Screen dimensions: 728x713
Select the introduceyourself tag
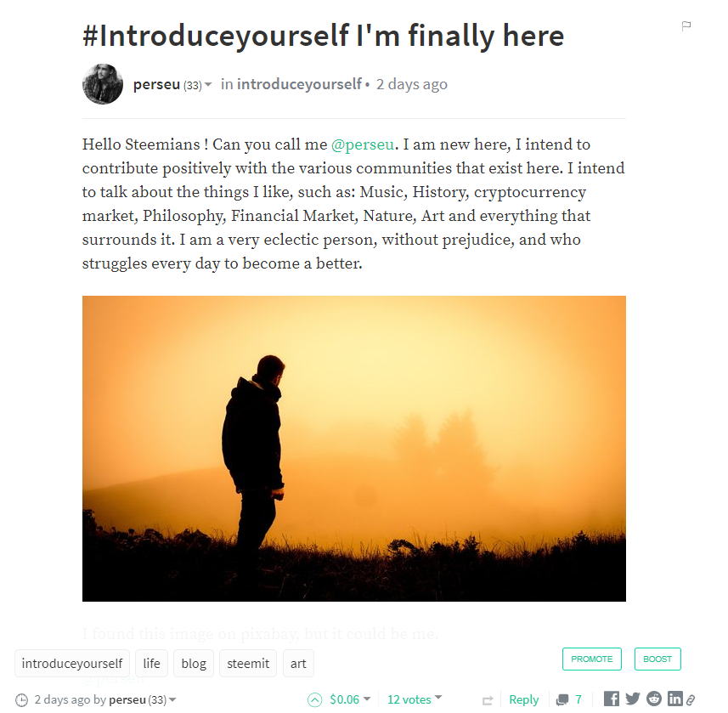pyautogui.click(x=72, y=664)
